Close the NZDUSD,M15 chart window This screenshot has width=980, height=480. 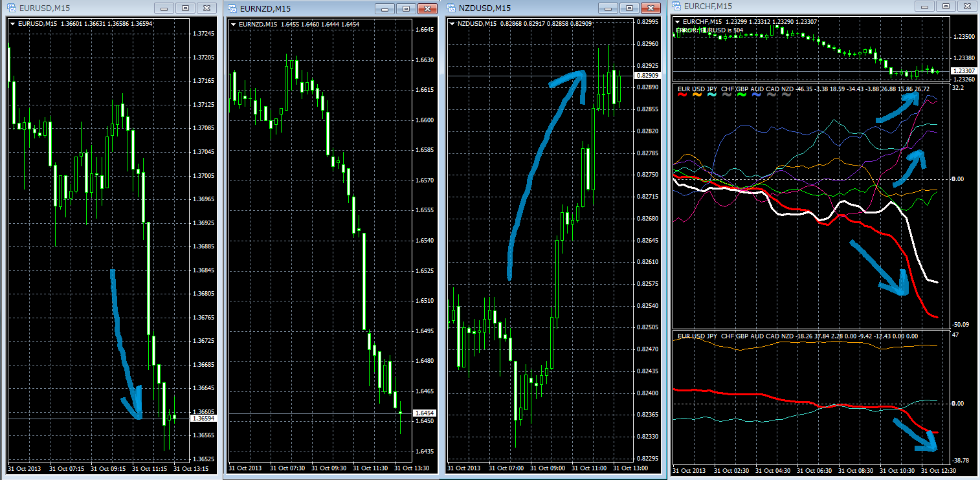pyautogui.click(x=649, y=8)
